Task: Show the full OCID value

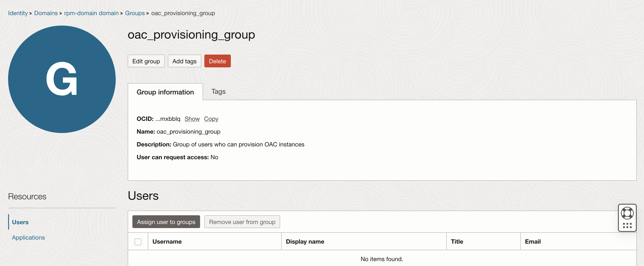Action: click(x=192, y=119)
